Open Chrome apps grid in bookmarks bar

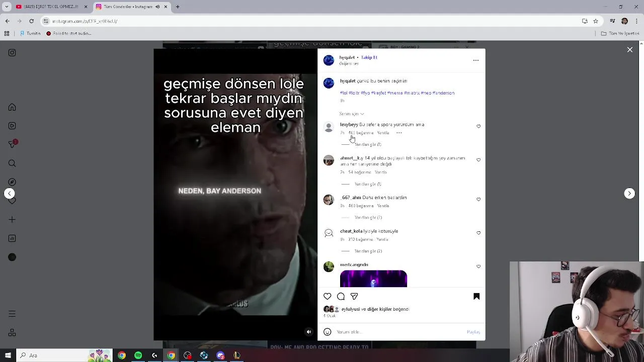(7, 34)
